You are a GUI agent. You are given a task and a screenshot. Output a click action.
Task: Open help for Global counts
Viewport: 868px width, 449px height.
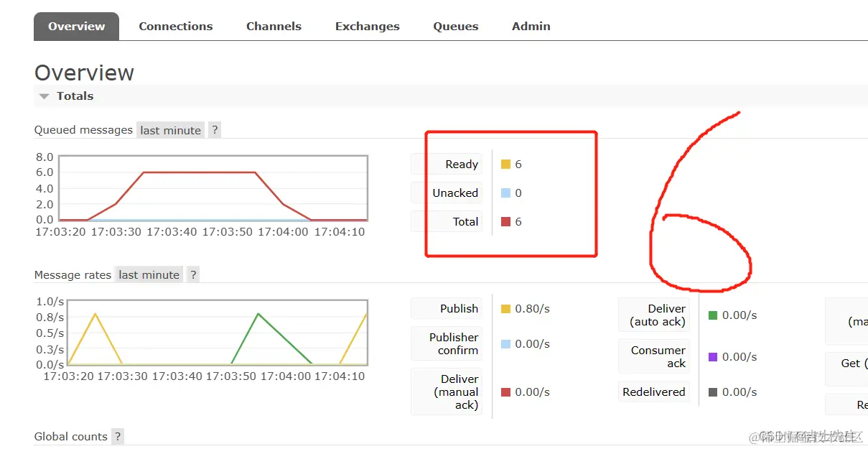tap(118, 436)
